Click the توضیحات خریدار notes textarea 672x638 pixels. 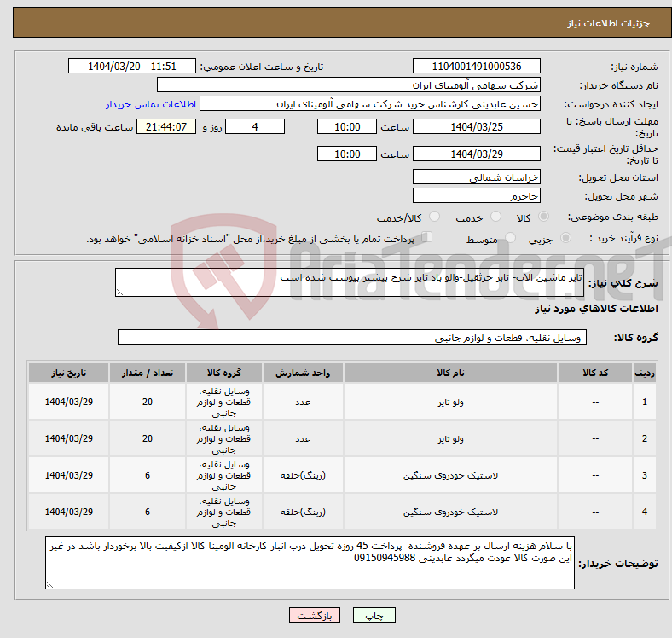(310, 563)
